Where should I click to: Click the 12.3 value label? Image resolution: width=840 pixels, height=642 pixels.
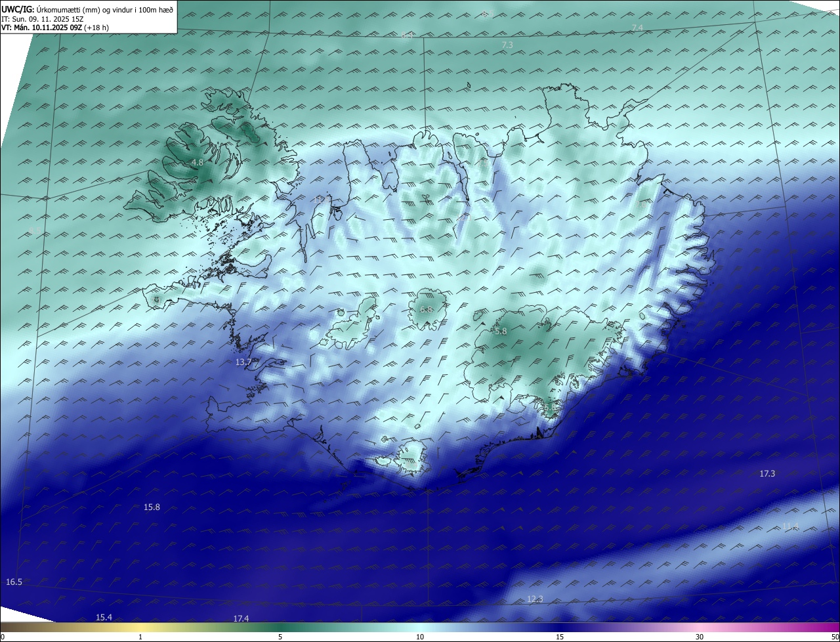tap(535, 599)
